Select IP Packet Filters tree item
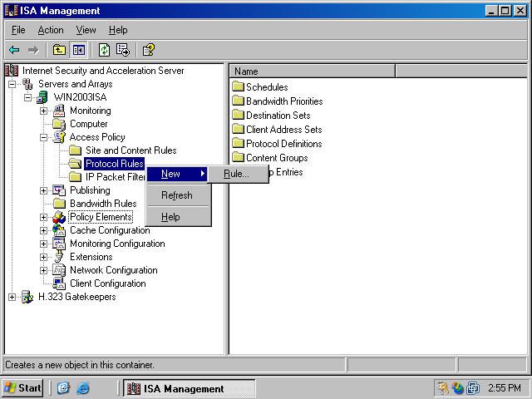Viewport: 532px width, 399px height. [116, 177]
